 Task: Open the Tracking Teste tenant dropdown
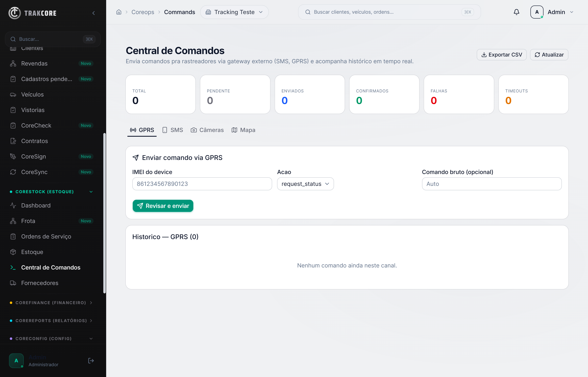[234, 12]
